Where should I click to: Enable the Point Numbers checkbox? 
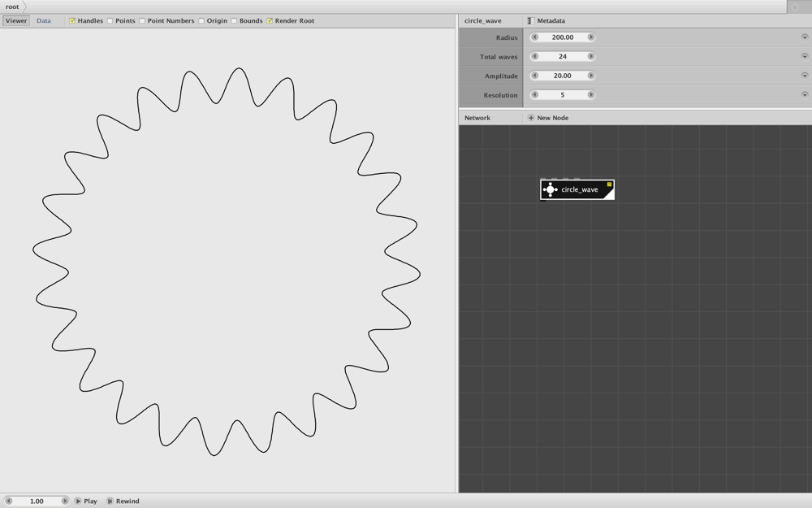click(x=142, y=21)
